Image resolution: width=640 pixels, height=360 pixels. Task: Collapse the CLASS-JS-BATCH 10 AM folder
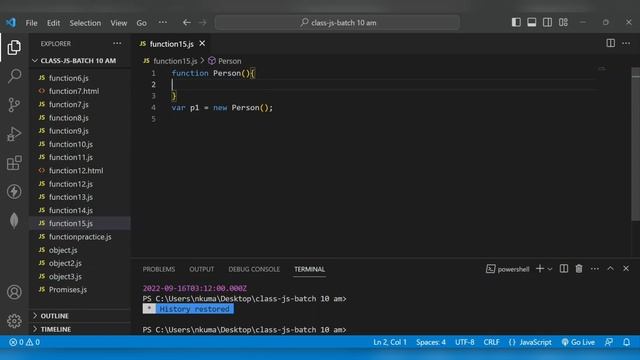point(78,61)
